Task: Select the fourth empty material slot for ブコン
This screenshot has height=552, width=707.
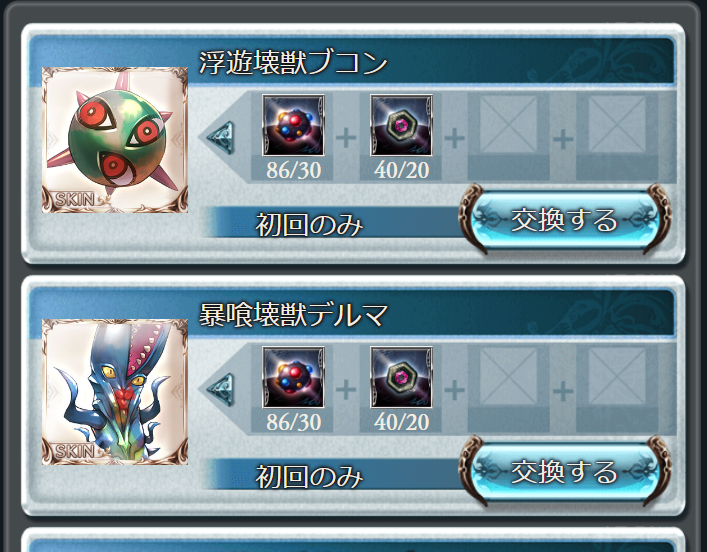Action: click(617, 125)
